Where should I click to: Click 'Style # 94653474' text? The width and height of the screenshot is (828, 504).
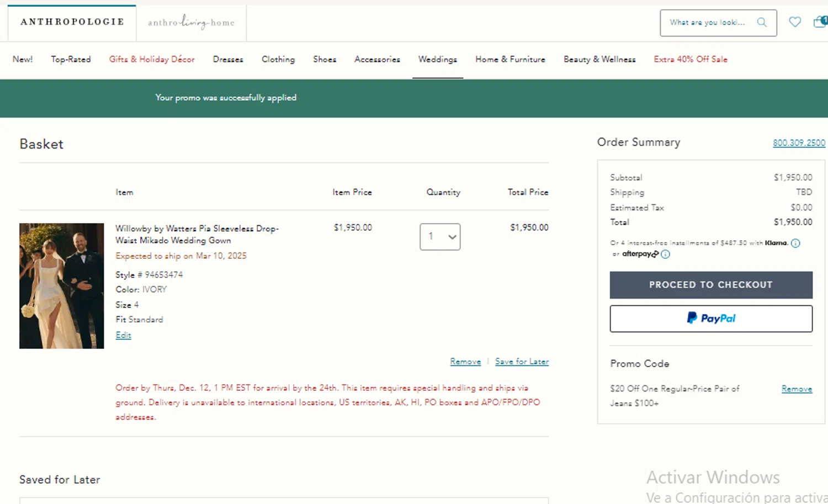(x=149, y=274)
